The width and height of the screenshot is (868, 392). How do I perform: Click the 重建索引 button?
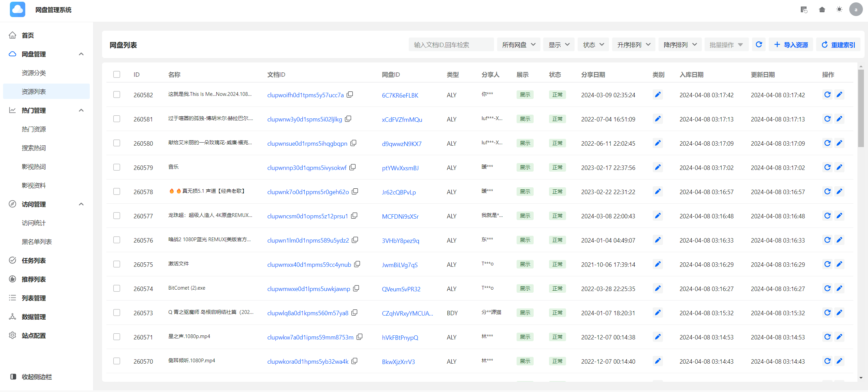pyautogui.click(x=838, y=45)
